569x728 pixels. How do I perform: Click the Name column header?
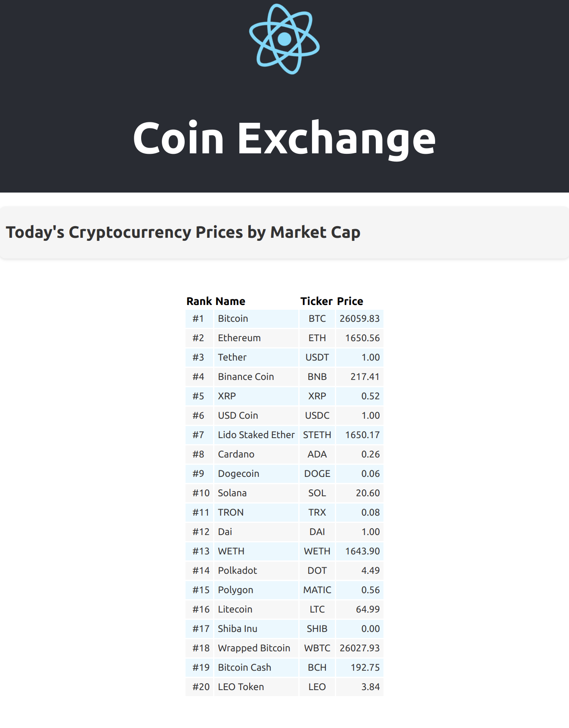(231, 301)
